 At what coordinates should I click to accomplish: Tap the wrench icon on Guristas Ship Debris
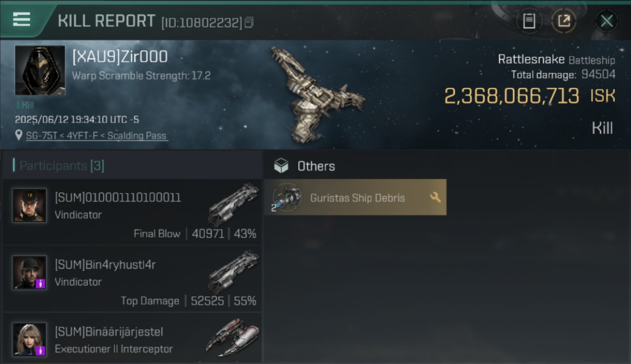coord(435,197)
